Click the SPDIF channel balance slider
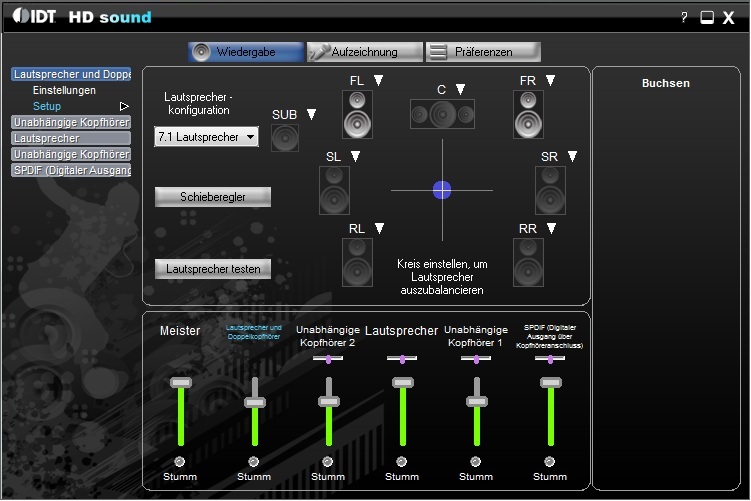The width and height of the screenshot is (751, 501). tap(550, 359)
